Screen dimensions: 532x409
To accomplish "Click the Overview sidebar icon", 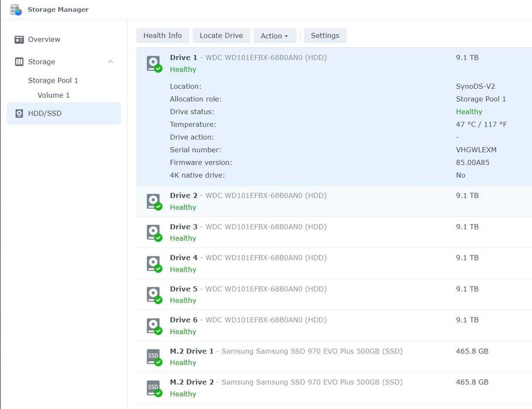I will click(19, 40).
